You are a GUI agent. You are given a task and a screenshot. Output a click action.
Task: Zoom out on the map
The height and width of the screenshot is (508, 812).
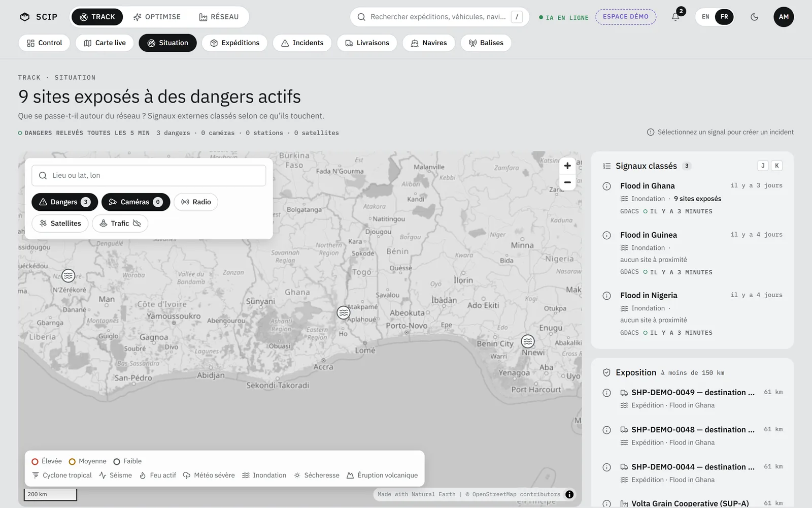pyautogui.click(x=567, y=182)
